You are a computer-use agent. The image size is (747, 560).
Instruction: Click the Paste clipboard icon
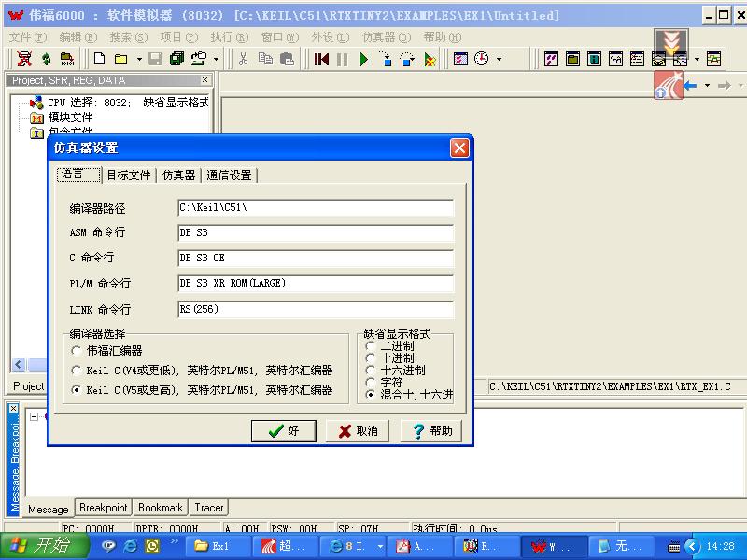click(287, 59)
